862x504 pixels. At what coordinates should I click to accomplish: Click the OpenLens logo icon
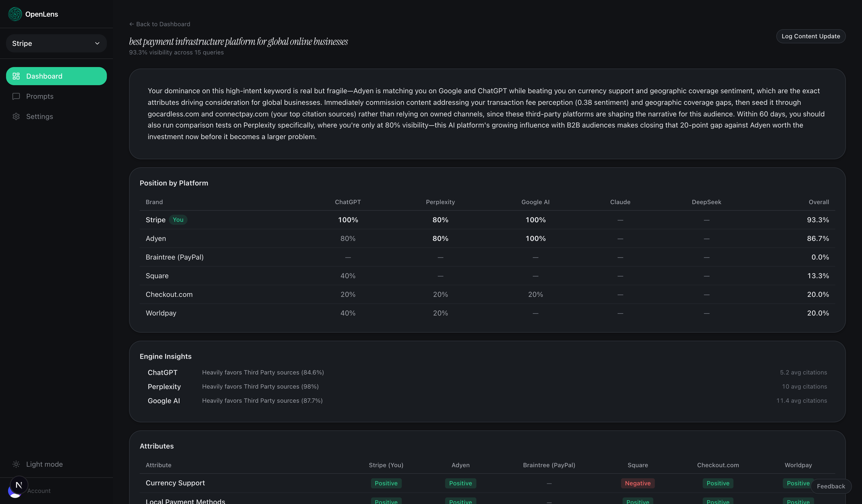[15, 14]
